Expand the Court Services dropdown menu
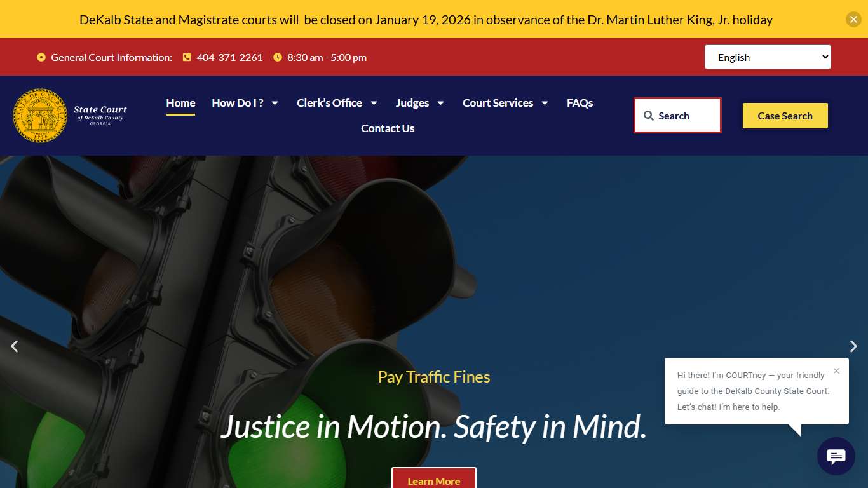This screenshot has width=868, height=488. (505, 103)
